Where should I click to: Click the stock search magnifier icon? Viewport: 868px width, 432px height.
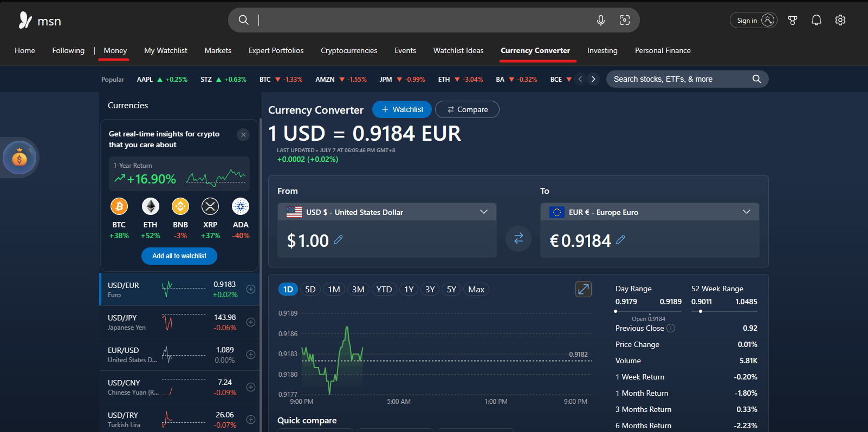pyautogui.click(x=757, y=79)
